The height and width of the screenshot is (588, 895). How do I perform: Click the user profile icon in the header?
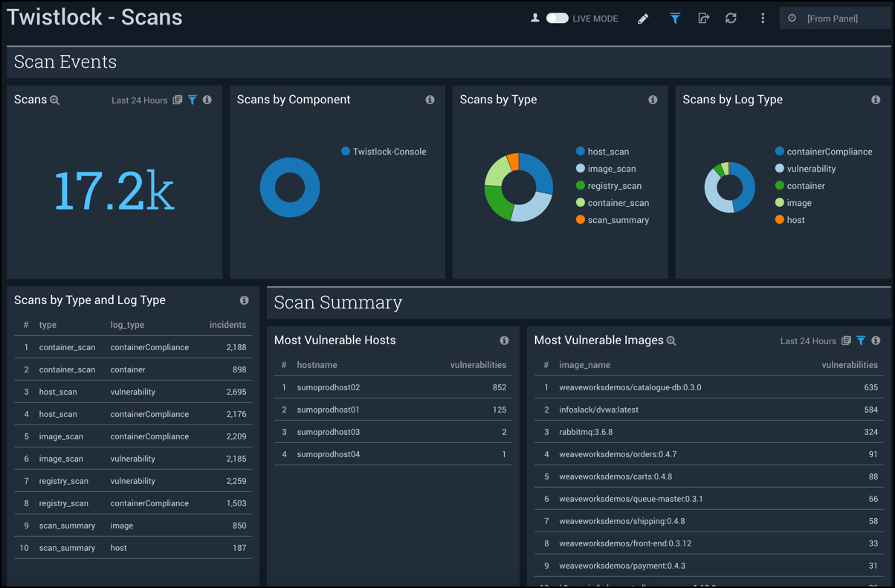click(535, 18)
